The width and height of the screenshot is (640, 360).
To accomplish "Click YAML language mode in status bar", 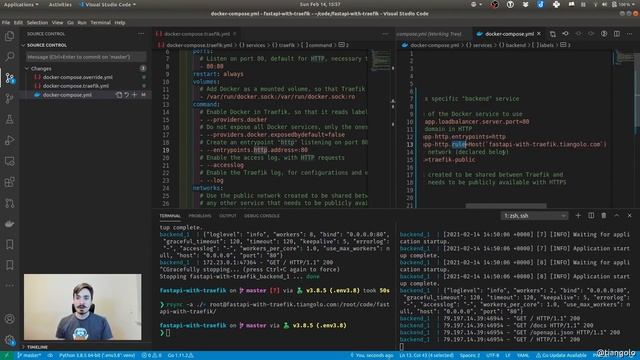I will pyautogui.click(x=522, y=356).
